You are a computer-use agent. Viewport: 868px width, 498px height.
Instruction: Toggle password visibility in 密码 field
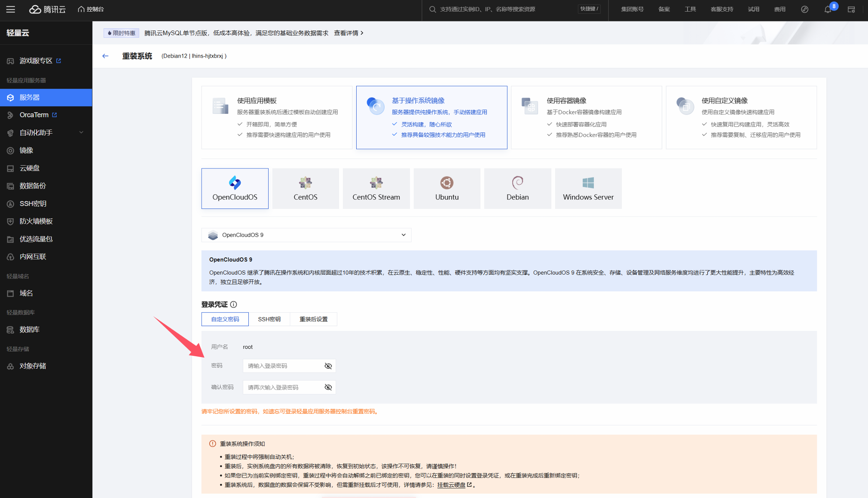click(x=328, y=366)
